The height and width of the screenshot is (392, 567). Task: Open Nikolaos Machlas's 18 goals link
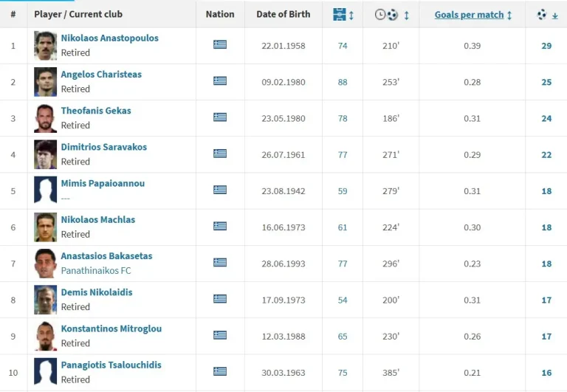click(x=546, y=227)
